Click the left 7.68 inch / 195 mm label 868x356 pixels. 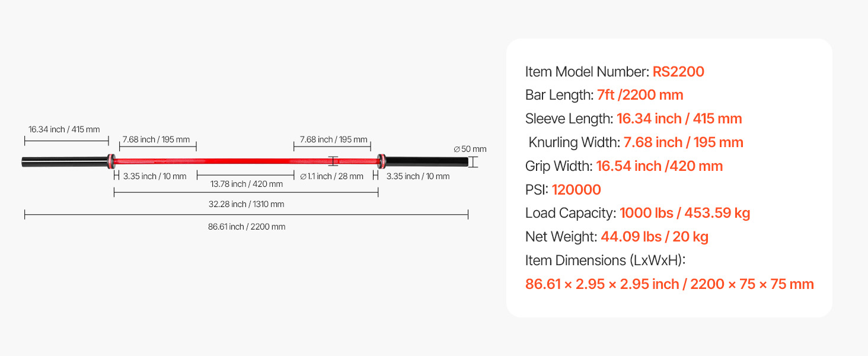click(x=156, y=139)
